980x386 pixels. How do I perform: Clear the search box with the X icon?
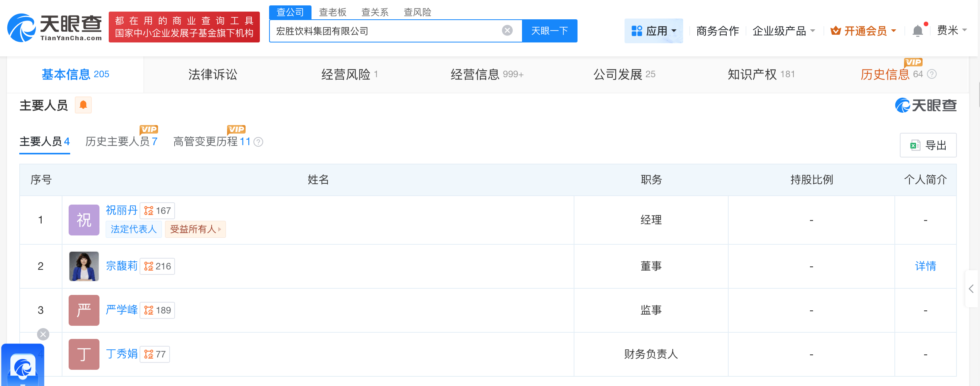(507, 30)
